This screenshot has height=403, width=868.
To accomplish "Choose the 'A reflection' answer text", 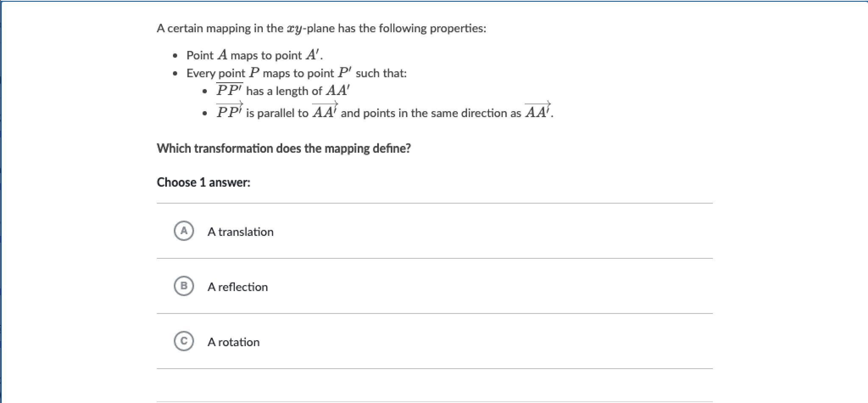I will [x=238, y=287].
